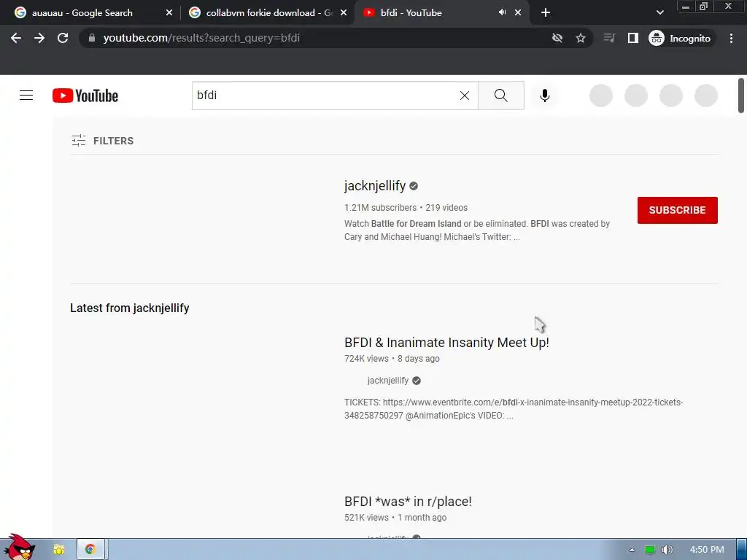Clear the search query with X
747x560 pixels.
click(x=465, y=96)
